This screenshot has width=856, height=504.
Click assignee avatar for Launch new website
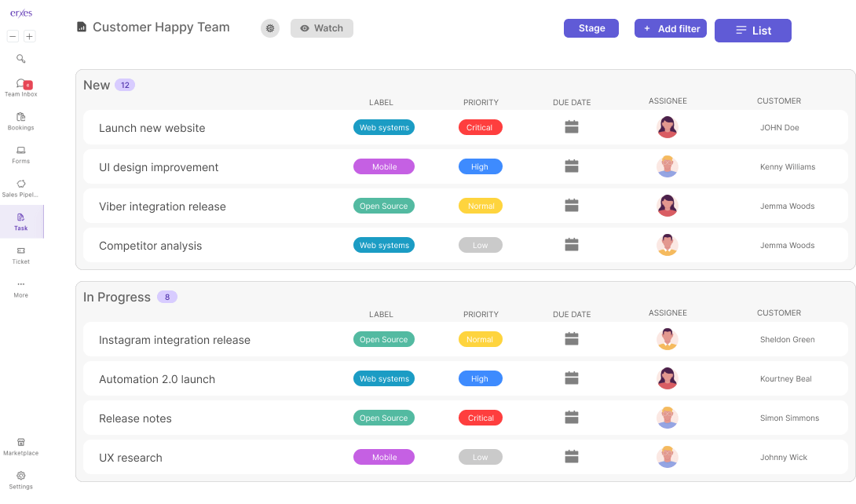coord(667,127)
